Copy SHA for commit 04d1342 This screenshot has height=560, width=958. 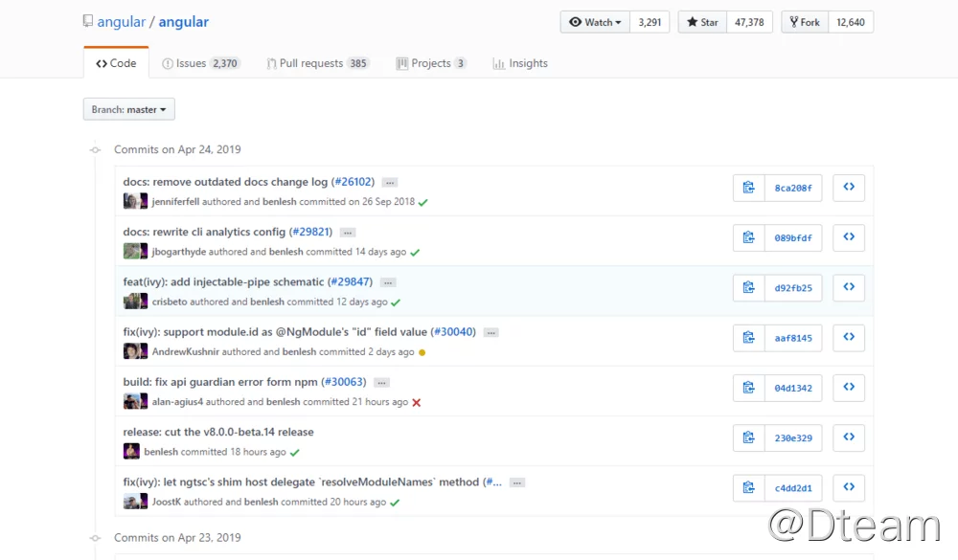tap(748, 388)
